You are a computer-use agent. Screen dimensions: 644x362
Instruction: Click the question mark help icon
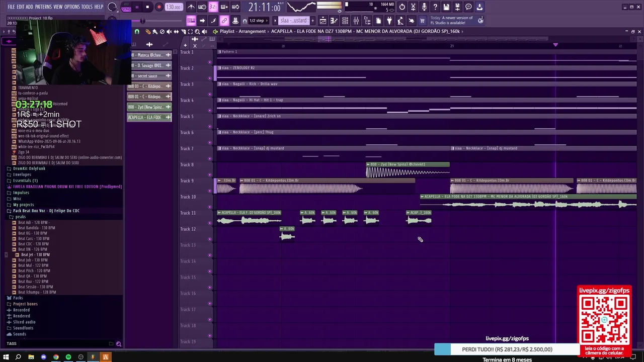435,7
